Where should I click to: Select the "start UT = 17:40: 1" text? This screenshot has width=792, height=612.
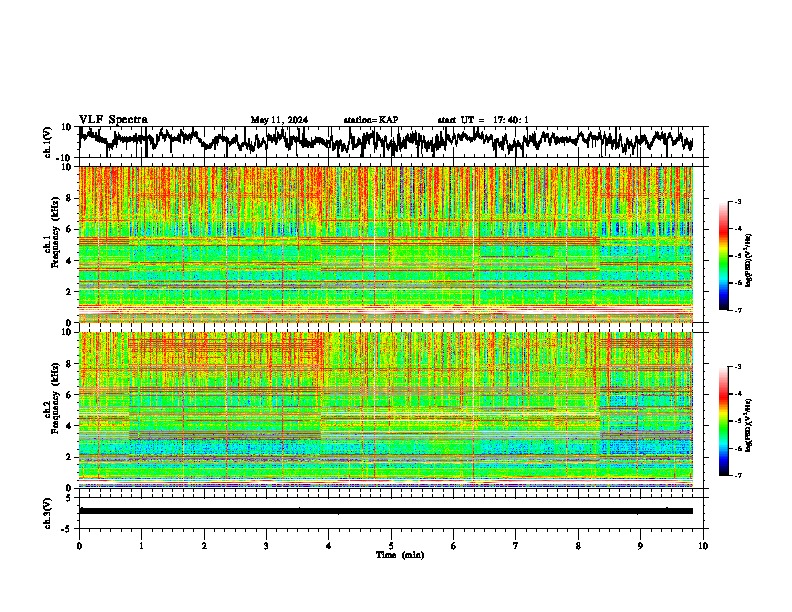(483, 120)
